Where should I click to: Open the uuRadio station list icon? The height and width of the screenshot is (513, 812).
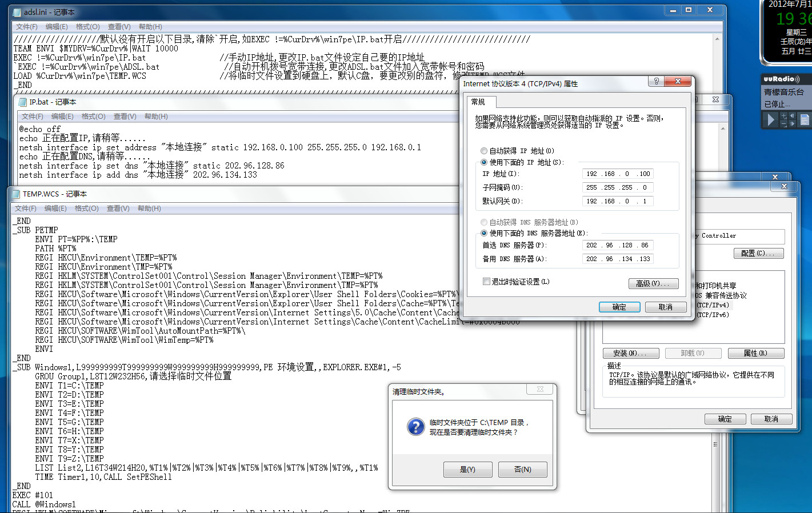[x=805, y=119]
